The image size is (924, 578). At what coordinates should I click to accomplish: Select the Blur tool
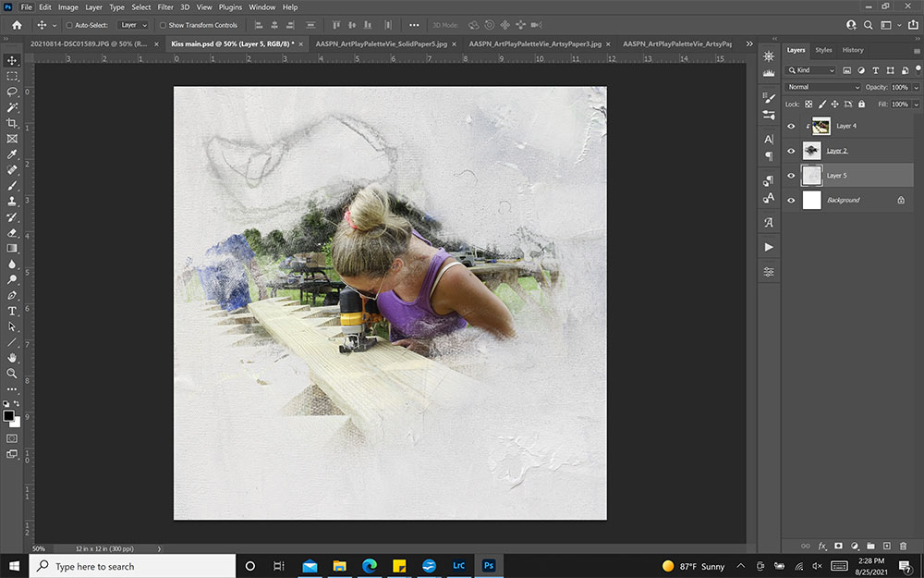12,264
